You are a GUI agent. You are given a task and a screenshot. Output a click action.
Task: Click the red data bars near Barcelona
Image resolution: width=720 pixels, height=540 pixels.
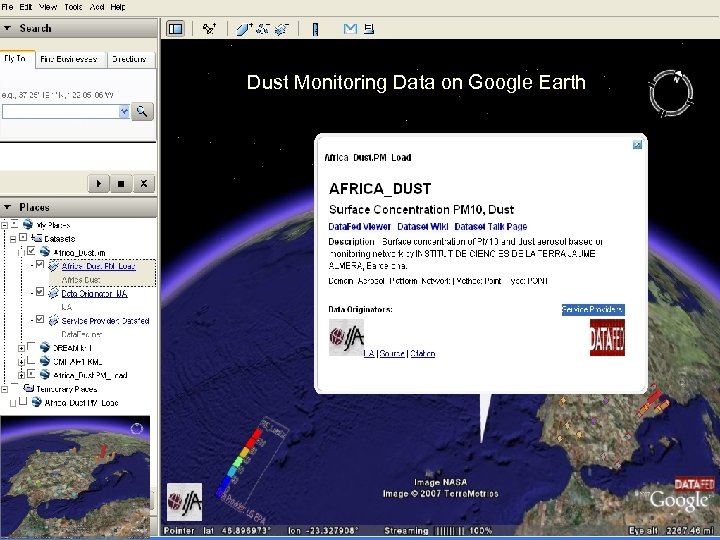[x=651, y=401]
